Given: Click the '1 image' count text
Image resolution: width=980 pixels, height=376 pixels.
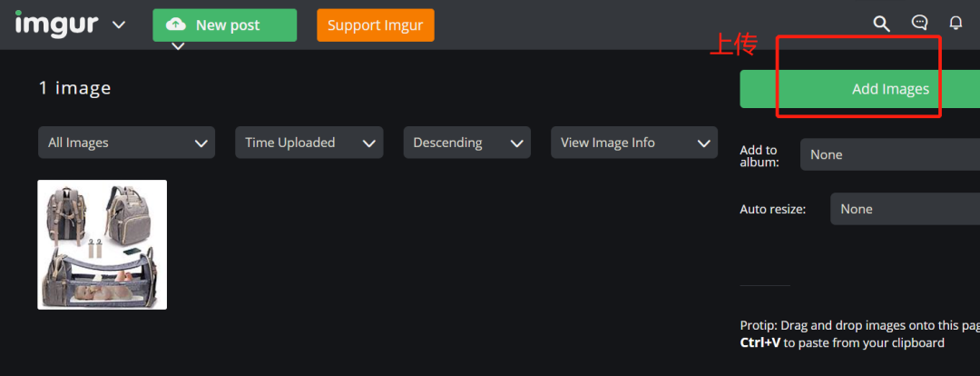Looking at the screenshot, I should [74, 88].
